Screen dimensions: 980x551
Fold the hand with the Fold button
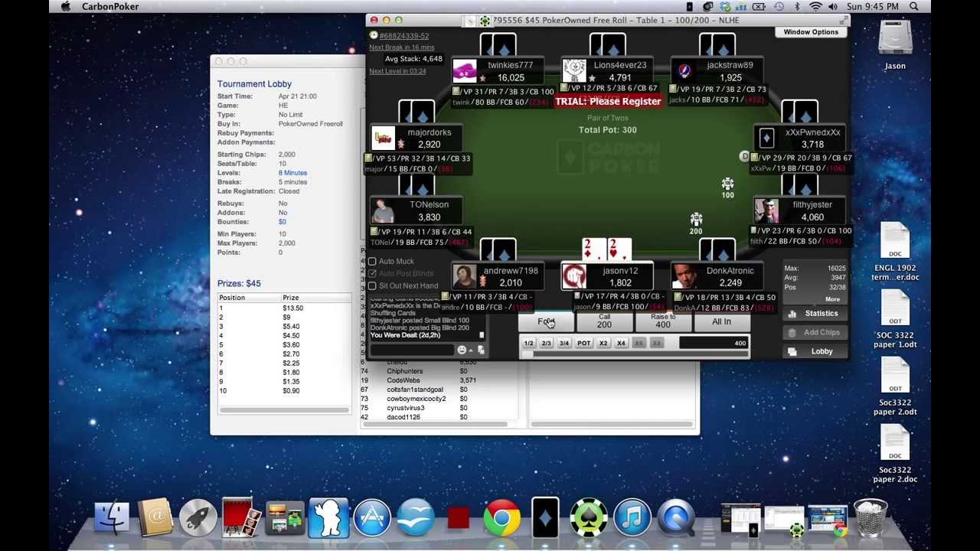pyautogui.click(x=545, y=322)
